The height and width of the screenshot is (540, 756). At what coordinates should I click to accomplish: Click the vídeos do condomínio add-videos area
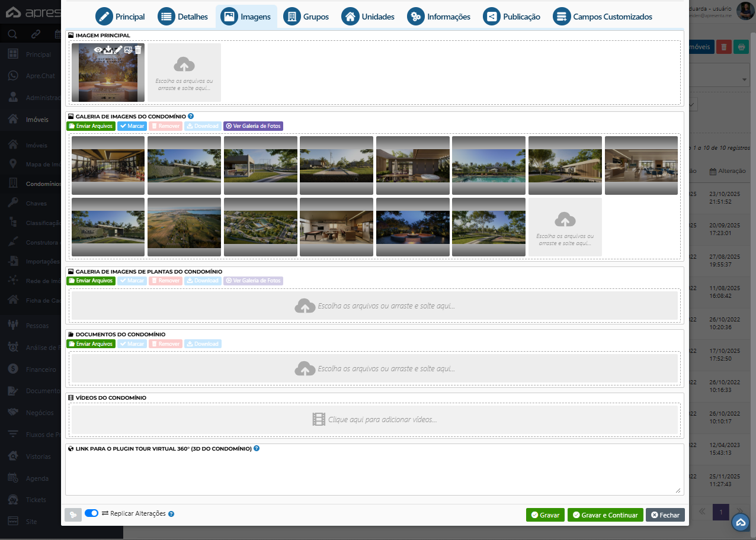click(374, 420)
